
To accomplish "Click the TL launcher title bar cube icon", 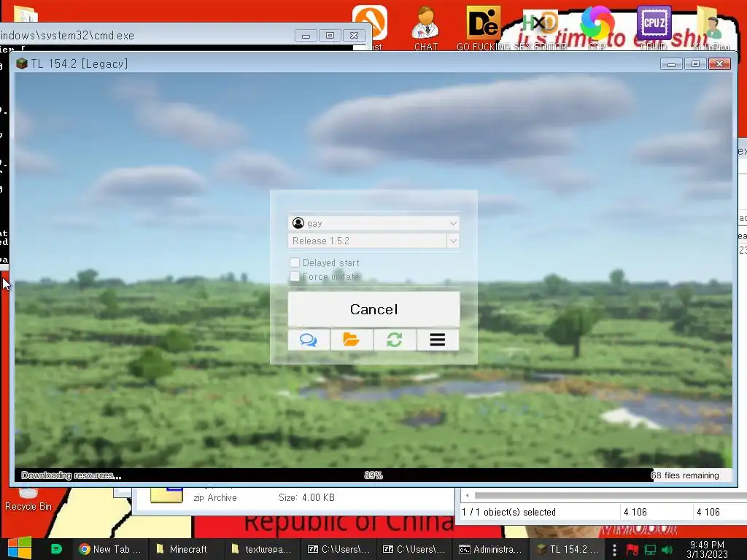I will pos(21,63).
